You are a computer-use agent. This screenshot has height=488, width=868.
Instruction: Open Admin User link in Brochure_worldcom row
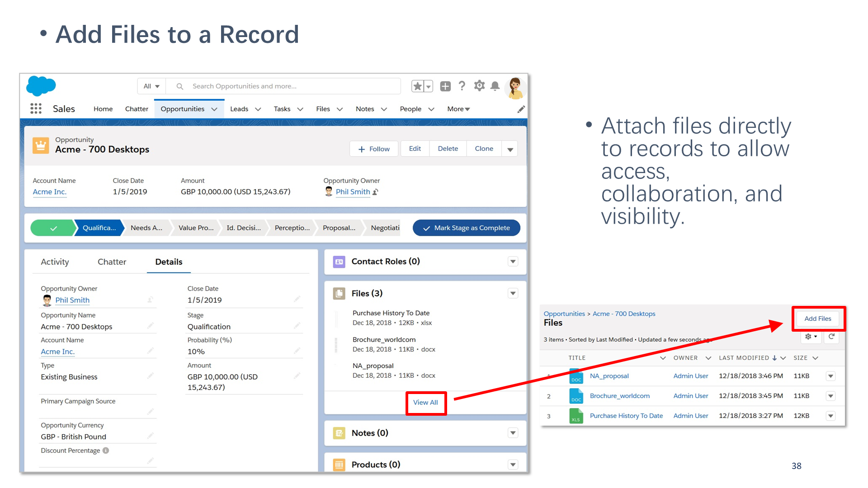click(x=691, y=396)
